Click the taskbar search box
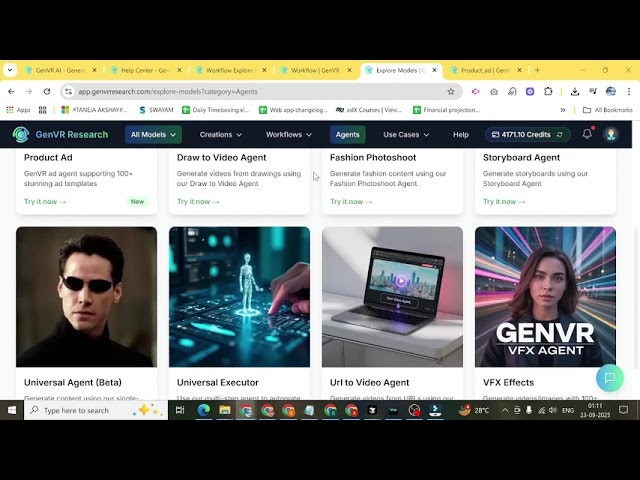640x480 pixels. [x=96, y=410]
